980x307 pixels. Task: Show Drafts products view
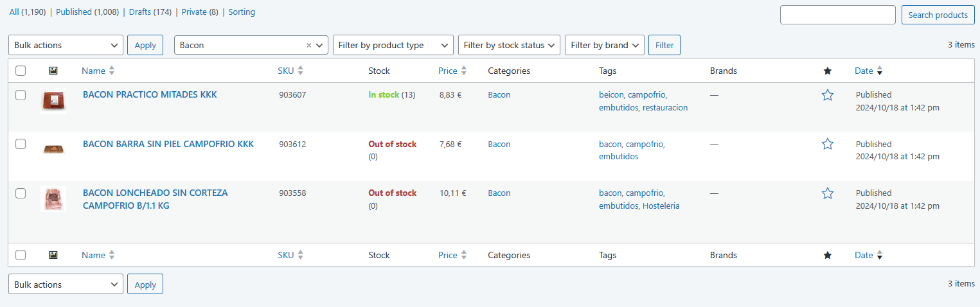(x=139, y=12)
